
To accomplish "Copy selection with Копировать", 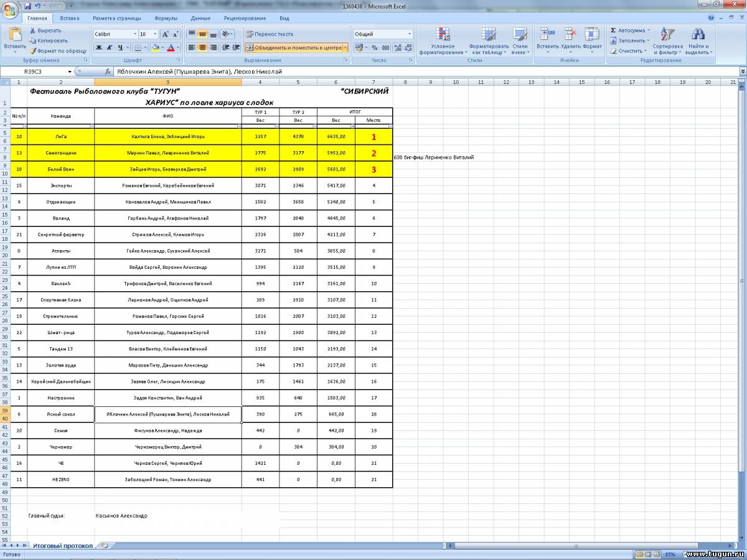I will coord(49,40).
